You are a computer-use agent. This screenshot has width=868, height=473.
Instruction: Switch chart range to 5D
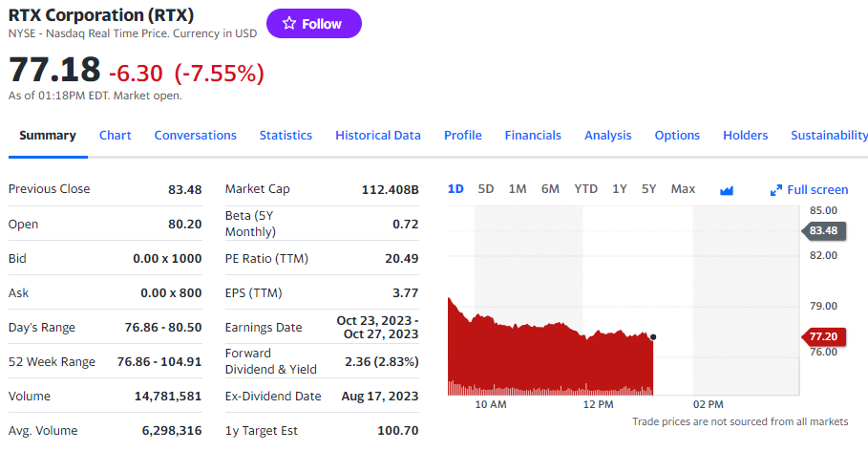click(x=485, y=188)
